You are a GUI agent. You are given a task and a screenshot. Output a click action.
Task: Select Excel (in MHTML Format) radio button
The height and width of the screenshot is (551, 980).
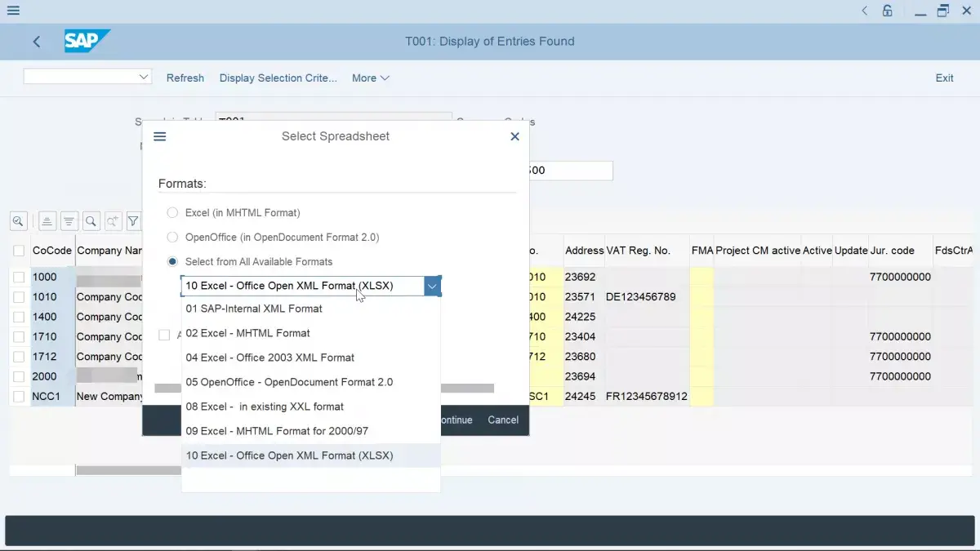click(172, 212)
